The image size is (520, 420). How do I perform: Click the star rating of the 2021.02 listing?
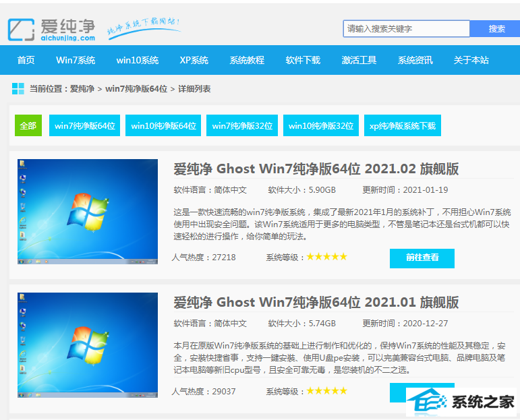point(326,257)
